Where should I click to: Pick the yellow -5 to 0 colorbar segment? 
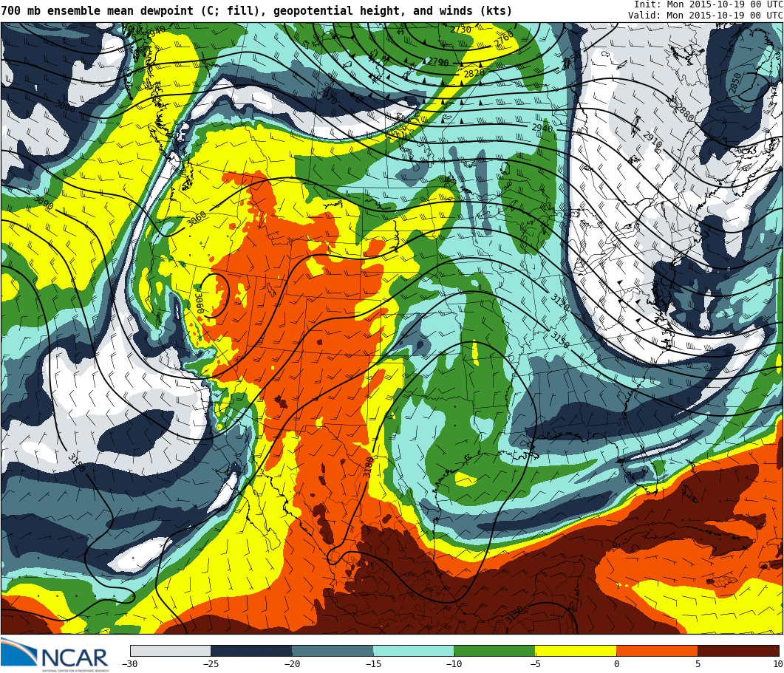tap(576, 651)
